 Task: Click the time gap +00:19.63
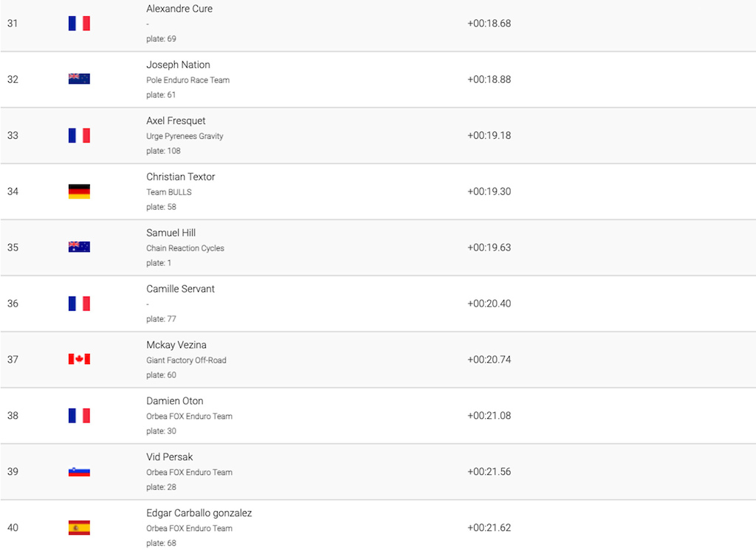click(489, 247)
